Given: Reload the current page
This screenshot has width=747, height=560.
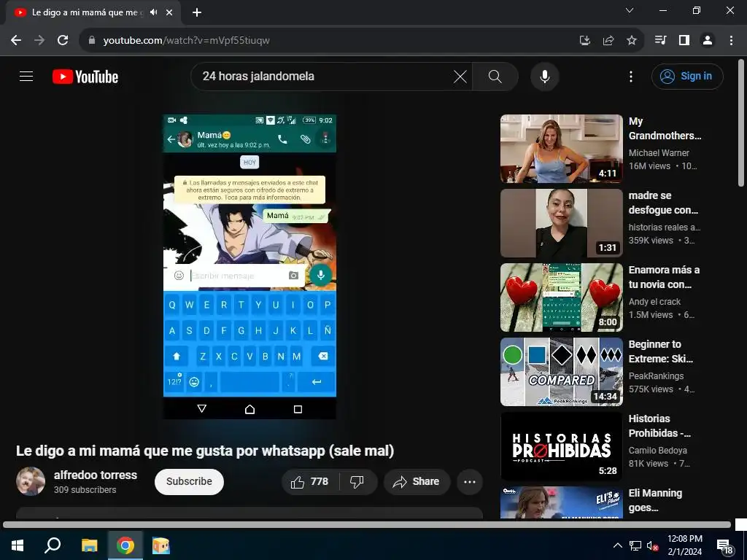Looking at the screenshot, I should [63, 40].
